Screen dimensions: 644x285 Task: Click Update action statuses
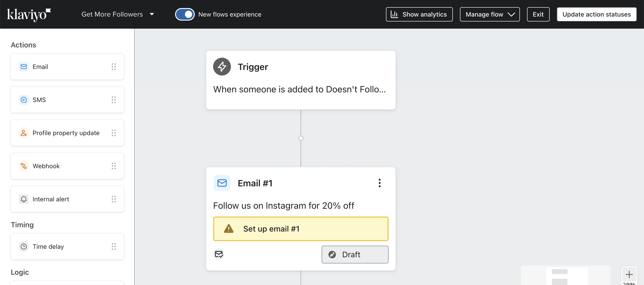[x=597, y=14]
